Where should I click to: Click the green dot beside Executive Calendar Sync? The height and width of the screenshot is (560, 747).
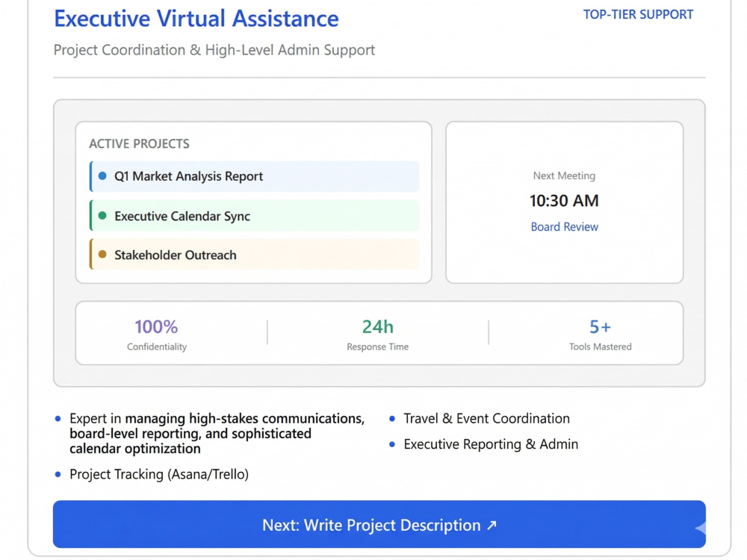coord(102,215)
